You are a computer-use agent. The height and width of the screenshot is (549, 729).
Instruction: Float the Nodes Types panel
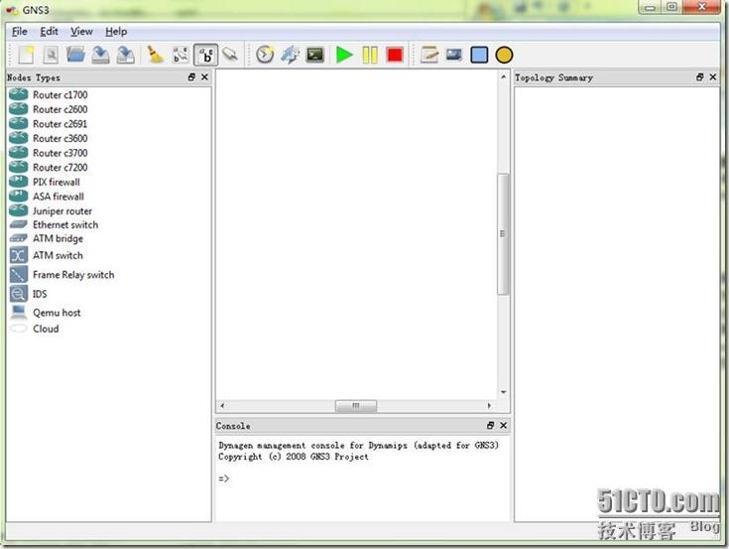pyautogui.click(x=192, y=77)
